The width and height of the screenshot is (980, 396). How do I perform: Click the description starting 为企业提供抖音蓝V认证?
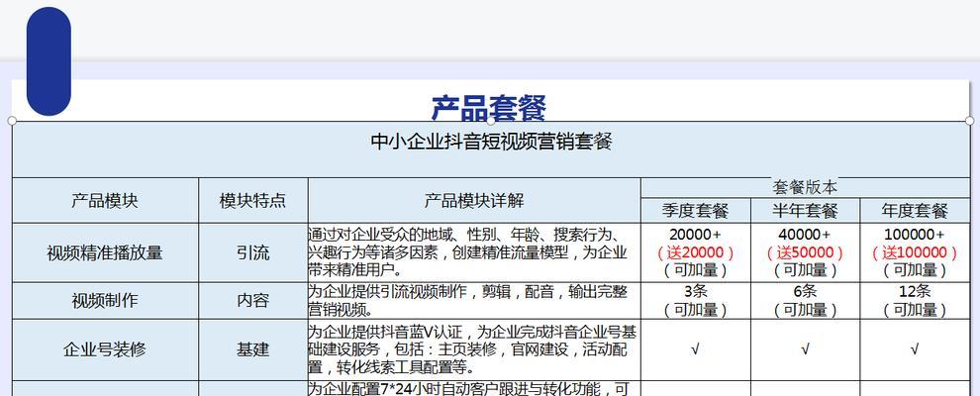point(472,349)
